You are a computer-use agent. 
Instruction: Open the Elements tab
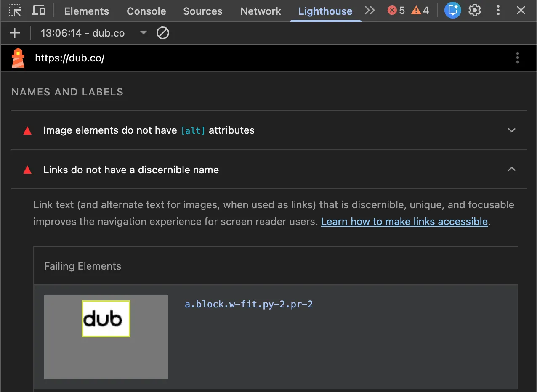click(87, 11)
